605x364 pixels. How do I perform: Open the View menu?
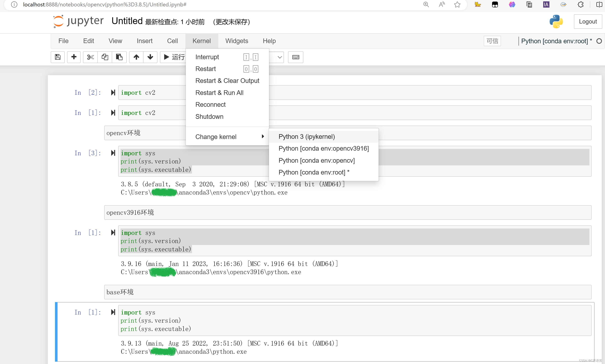[115, 41]
